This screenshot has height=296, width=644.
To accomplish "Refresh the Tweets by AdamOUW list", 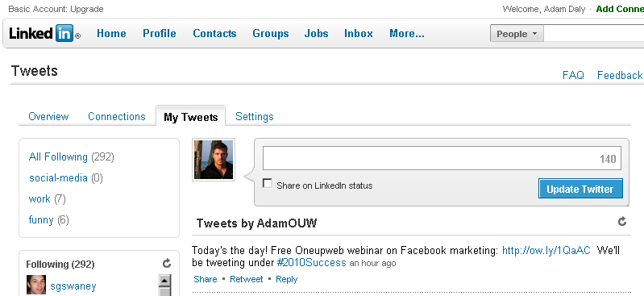I will (622, 222).
